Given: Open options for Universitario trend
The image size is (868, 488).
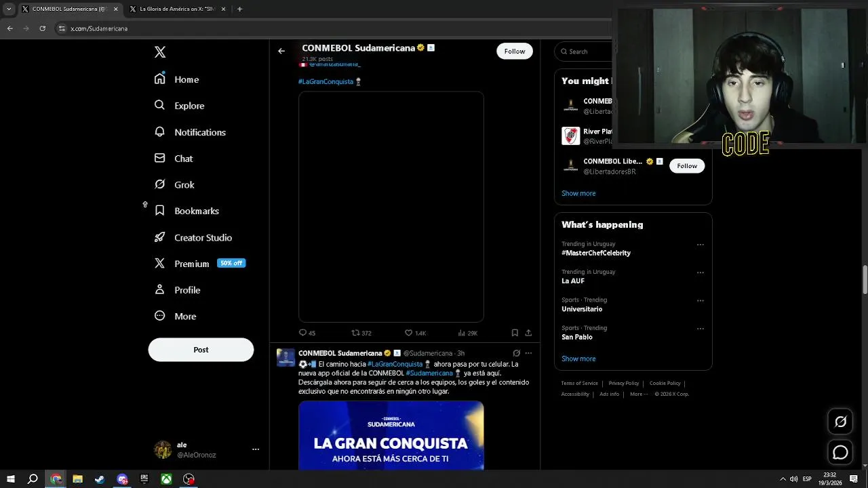Looking at the screenshot, I should pyautogui.click(x=701, y=300).
